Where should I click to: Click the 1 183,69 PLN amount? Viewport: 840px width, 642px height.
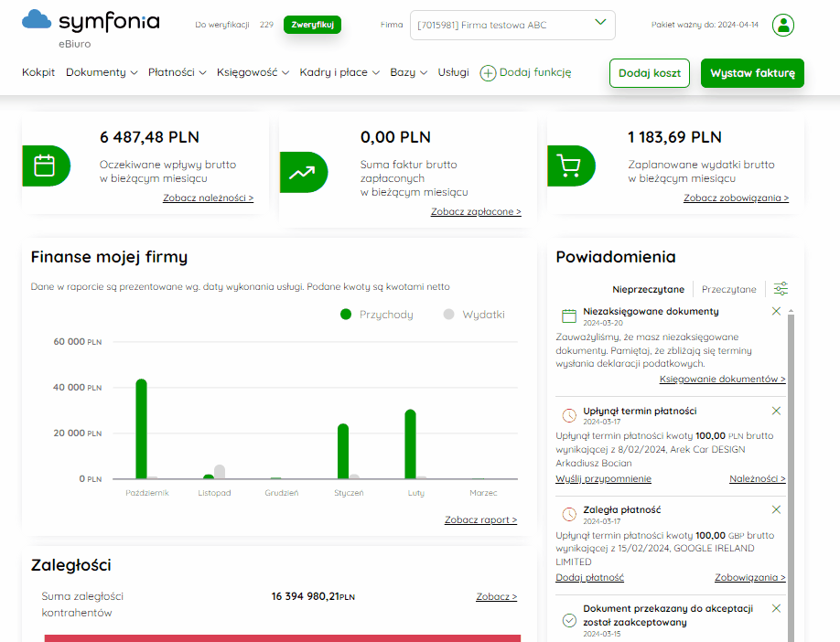point(674,137)
